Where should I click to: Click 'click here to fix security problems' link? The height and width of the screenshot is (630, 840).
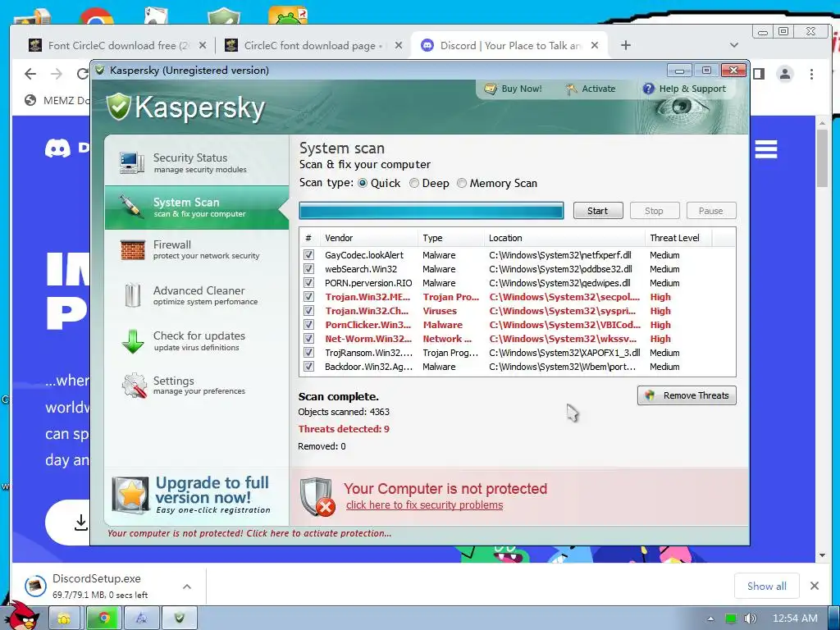[x=424, y=505]
